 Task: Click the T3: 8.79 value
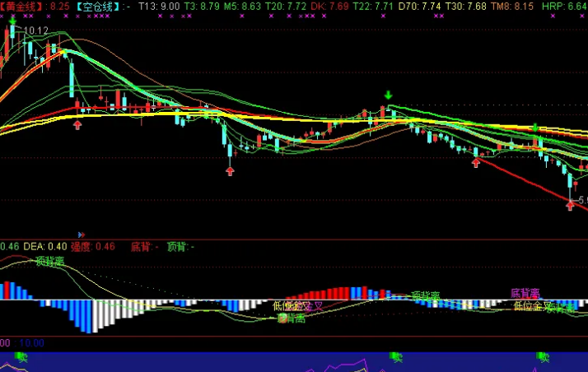point(203,7)
